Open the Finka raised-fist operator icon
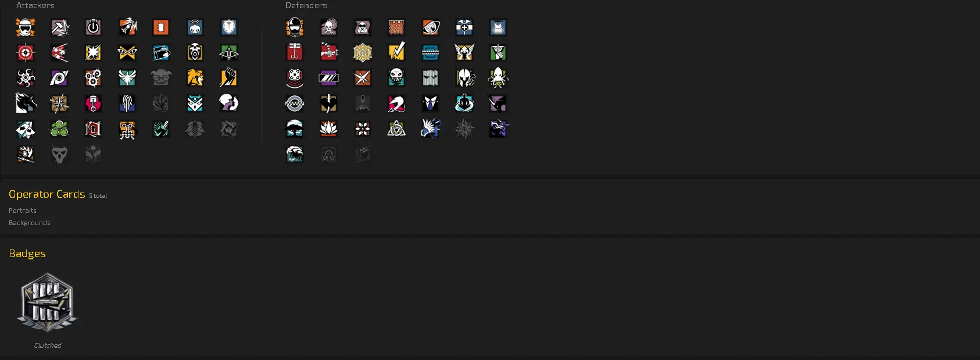 coord(229,78)
